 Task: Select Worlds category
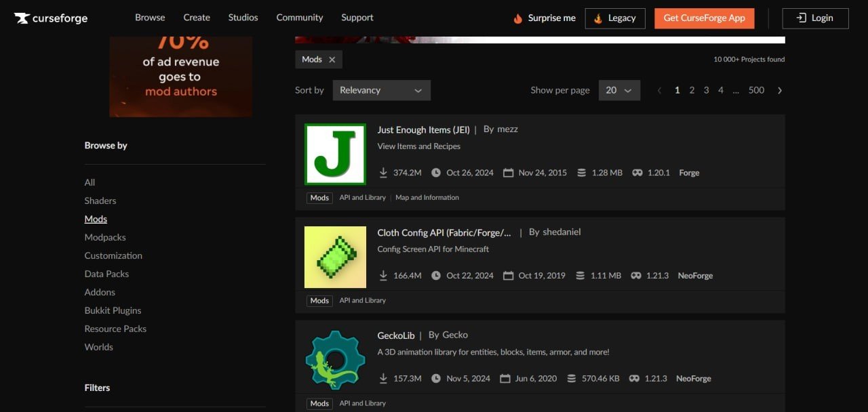99,347
